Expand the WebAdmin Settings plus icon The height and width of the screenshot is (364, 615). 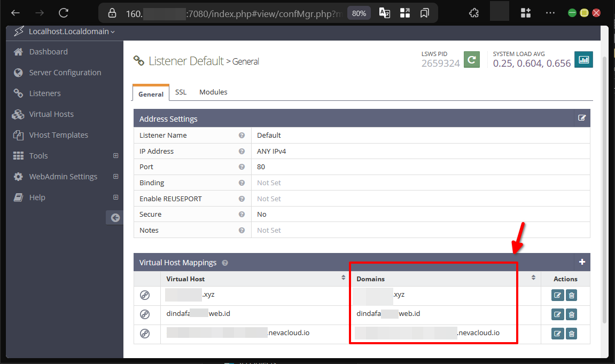116,176
